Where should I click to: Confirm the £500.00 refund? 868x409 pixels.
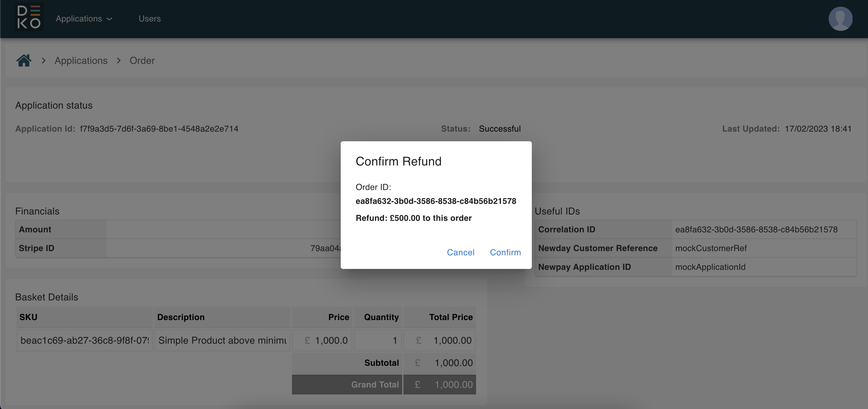click(x=505, y=253)
